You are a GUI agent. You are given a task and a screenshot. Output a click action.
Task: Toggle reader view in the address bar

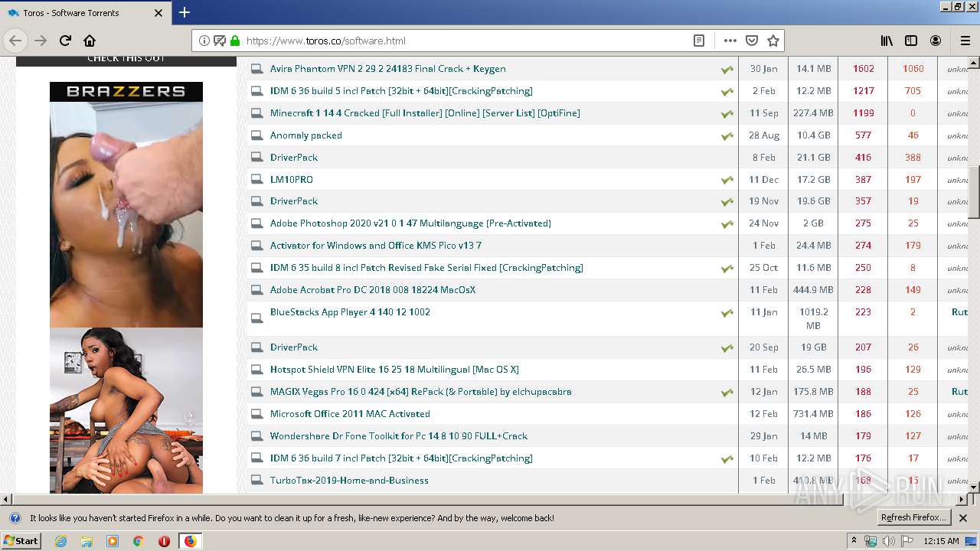tap(699, 41)
